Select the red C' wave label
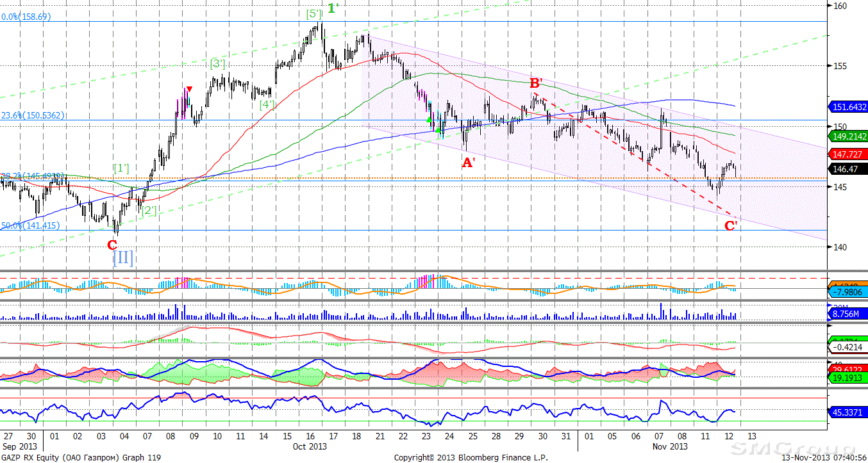This screenshot has width=868, height=463. [731, 225]
